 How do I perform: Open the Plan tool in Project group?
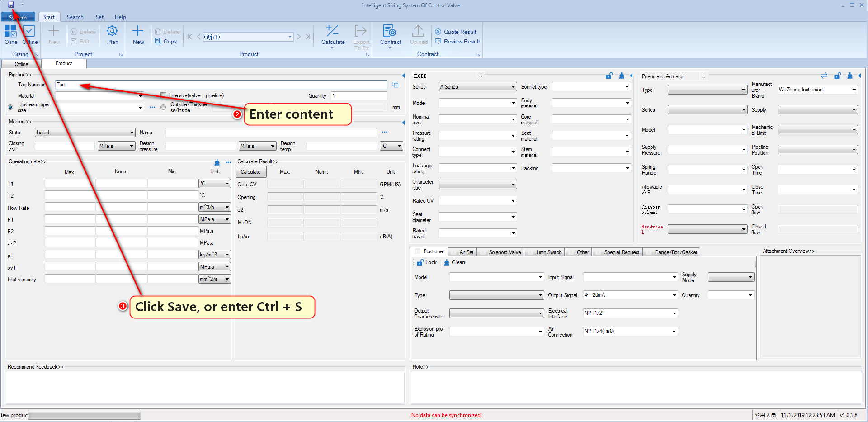112,35
